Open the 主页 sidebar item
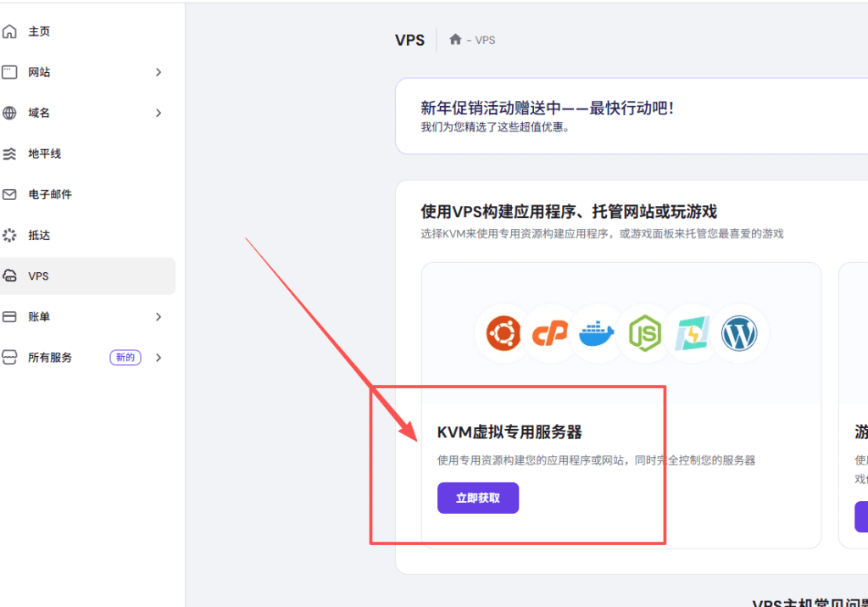The width and height of the screenshot is (868, 607). click(39, 31)
